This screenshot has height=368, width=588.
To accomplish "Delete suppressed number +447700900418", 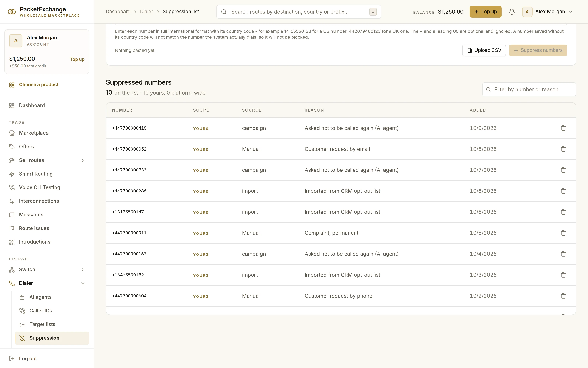I will [563, 128].
